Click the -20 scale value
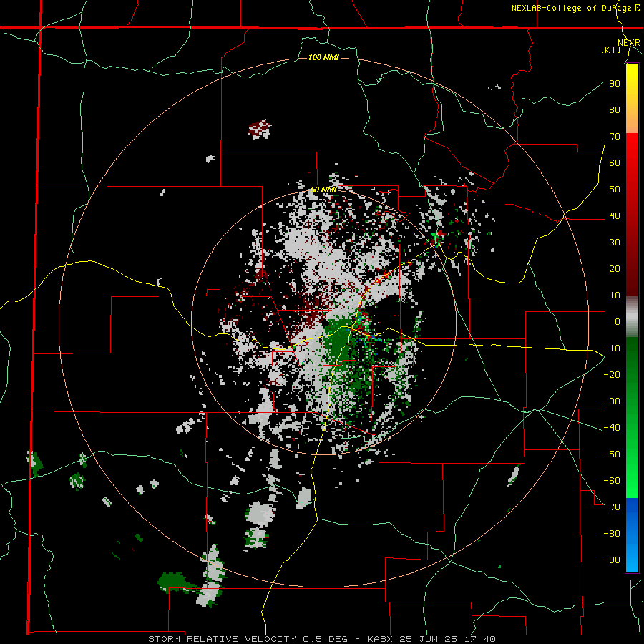This screenshot has width=644, height=644. [x=612, y=374]
